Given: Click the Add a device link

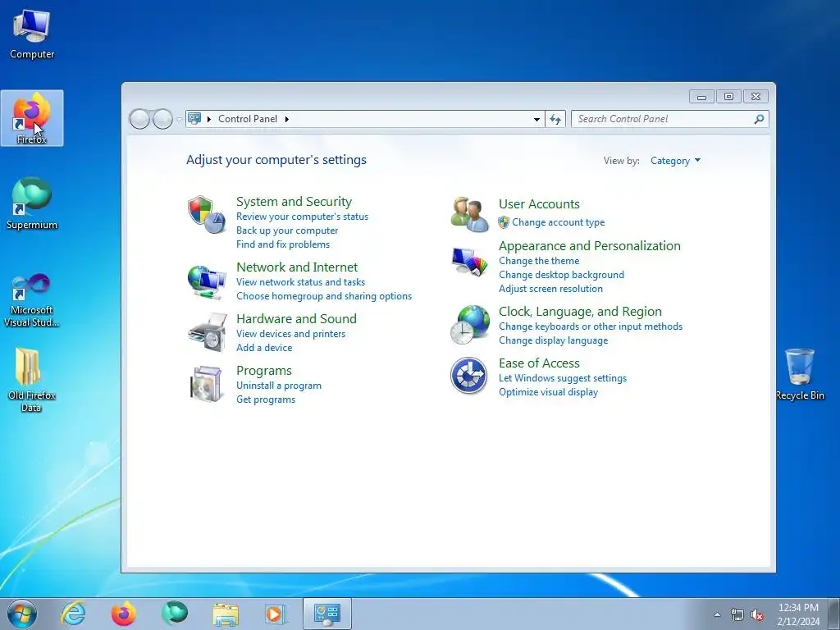Looking at the screenshot, I should [264, 348].
